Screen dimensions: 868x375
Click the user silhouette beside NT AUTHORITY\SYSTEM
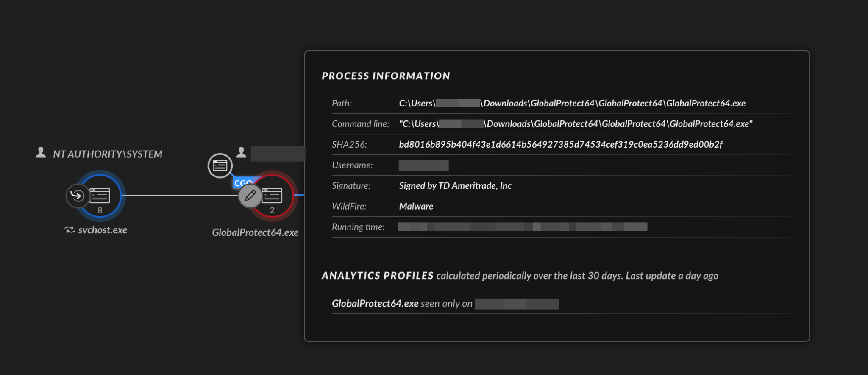pyautogui.click(x=40, y=153)
